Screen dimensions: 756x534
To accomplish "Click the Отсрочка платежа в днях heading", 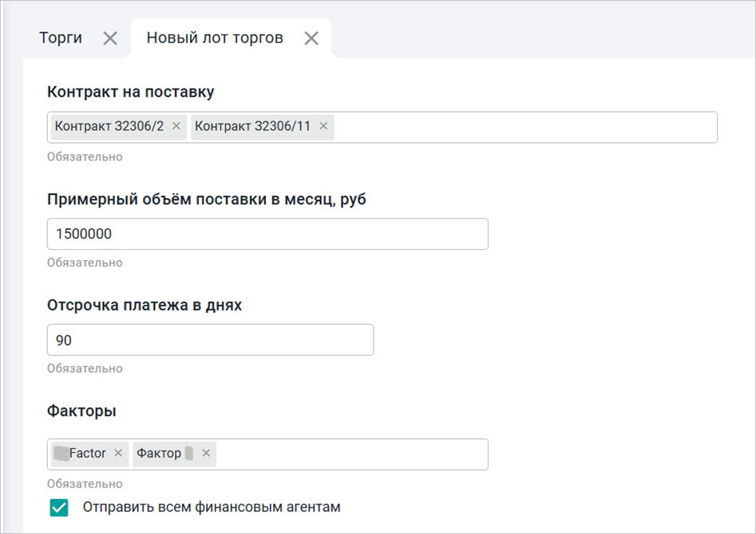I will pos(144,305).
